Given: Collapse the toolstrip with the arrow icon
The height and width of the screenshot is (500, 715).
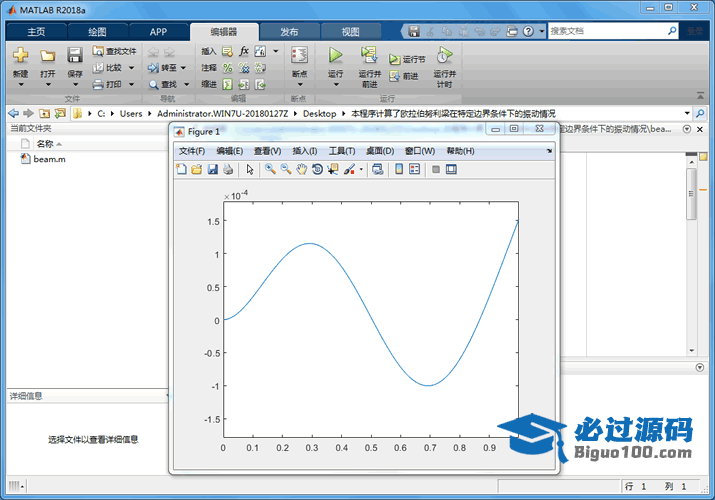Looking at the screenshot, I should (700, 96).
